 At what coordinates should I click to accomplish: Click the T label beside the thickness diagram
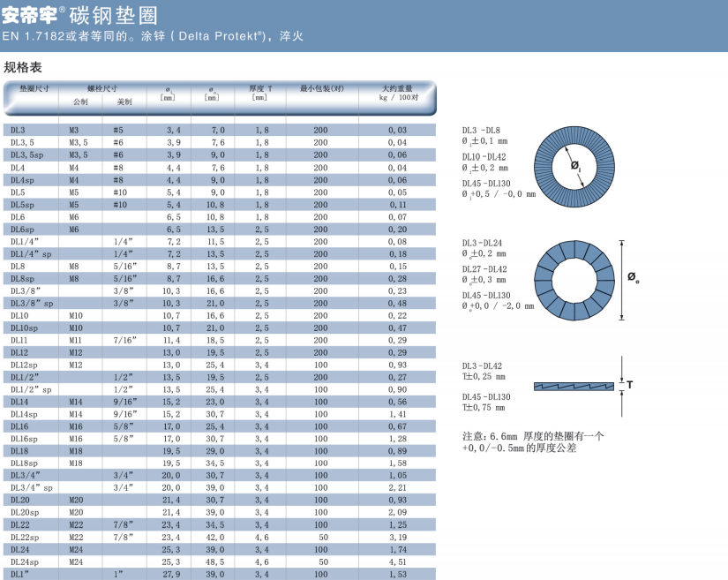click(630, 386)
